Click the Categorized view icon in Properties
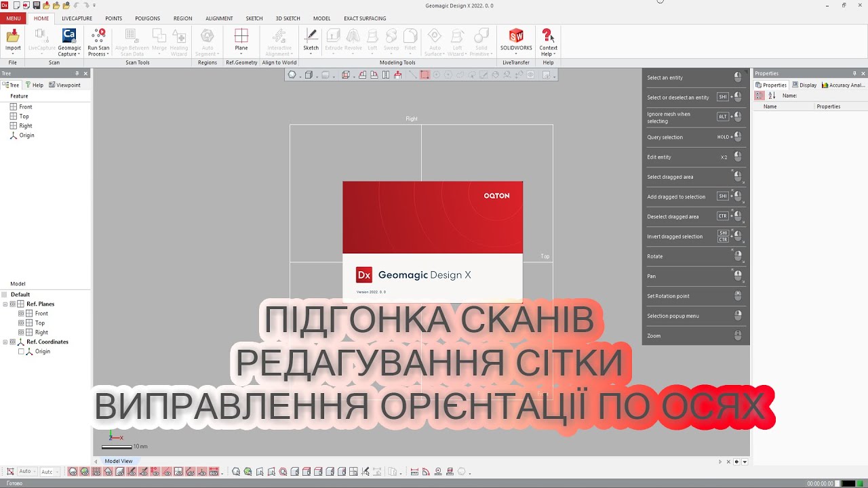Viewport: 868px width, 488px height. point(759,96)
